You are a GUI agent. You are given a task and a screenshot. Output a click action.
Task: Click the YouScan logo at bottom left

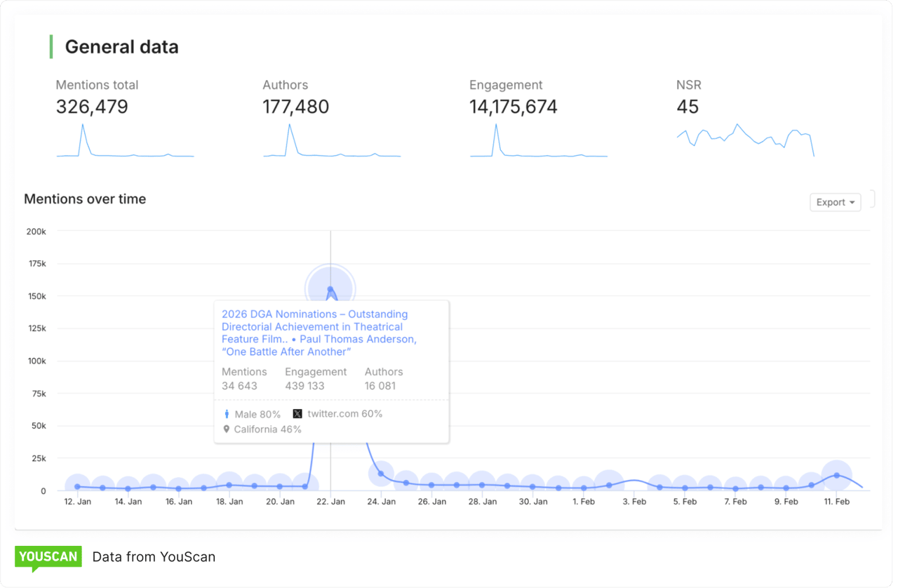(x=48, y=556)
